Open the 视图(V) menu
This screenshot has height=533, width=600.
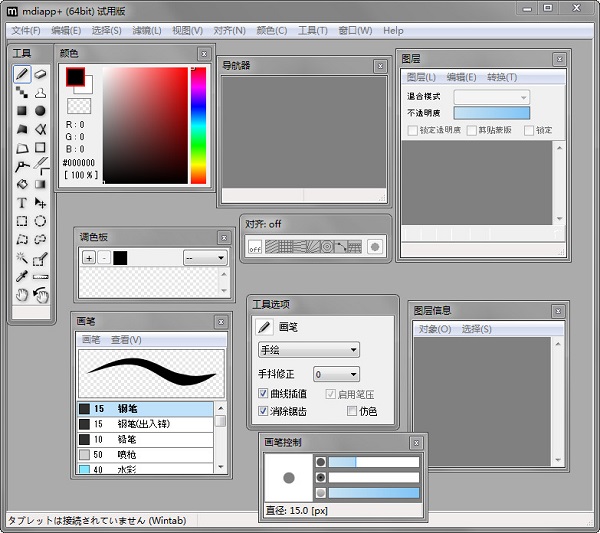pos(187,31)
